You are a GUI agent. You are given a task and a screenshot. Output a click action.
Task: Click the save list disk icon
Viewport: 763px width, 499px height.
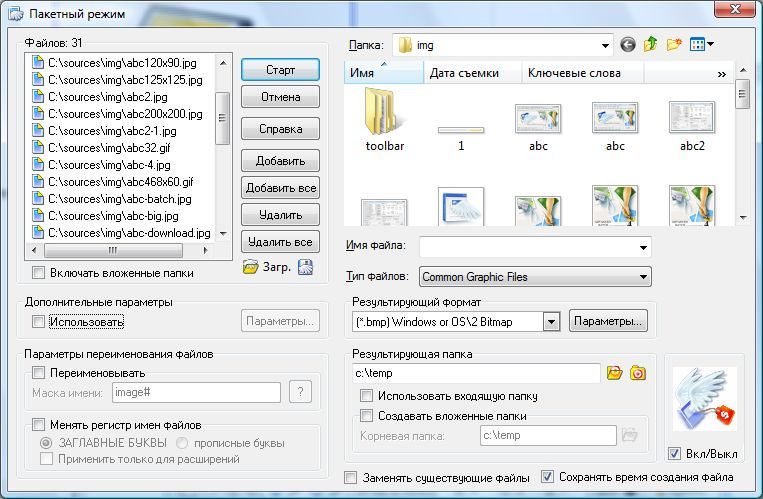[x=306, y=267]
